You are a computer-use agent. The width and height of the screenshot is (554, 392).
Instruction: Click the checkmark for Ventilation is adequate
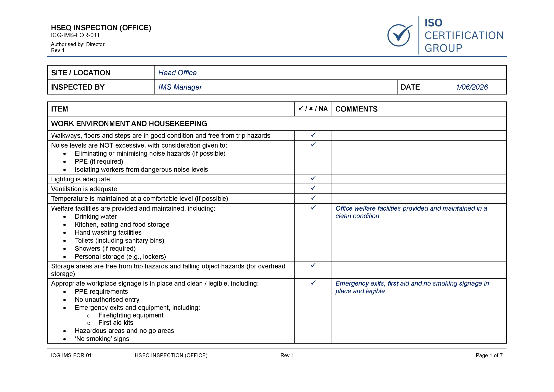[313, 188]
